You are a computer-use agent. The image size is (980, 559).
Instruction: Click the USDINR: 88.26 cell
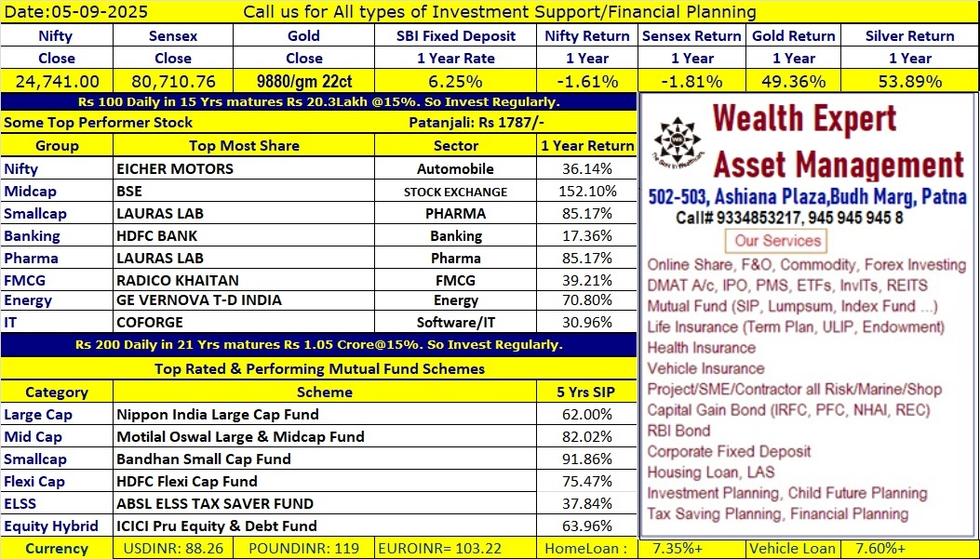point(173,549)
